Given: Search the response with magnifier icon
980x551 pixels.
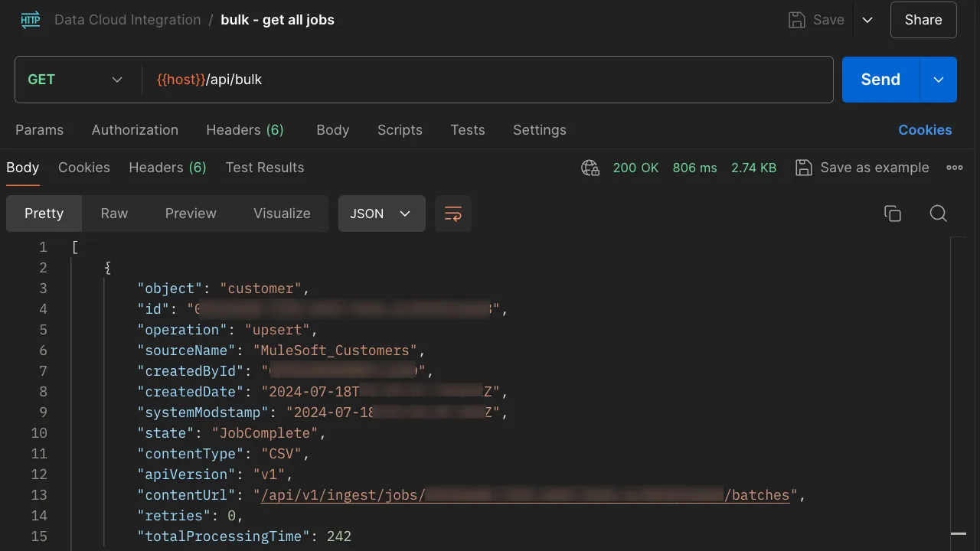Looking at the screenshot, I should point(939,214).
